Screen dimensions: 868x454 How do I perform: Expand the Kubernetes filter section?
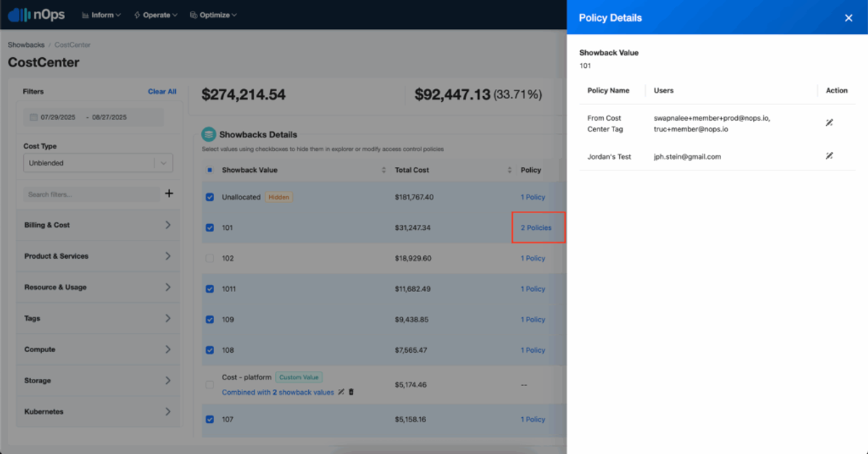[98, 411]
